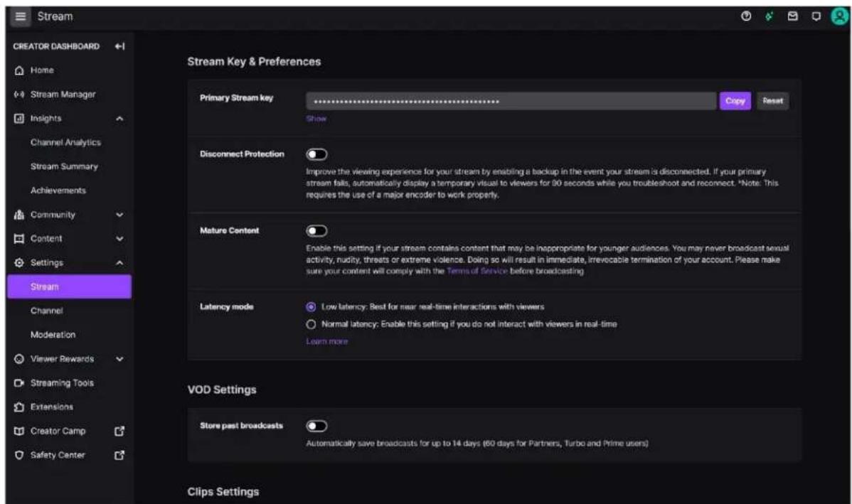Click the Home house icon

click(19, 70)
